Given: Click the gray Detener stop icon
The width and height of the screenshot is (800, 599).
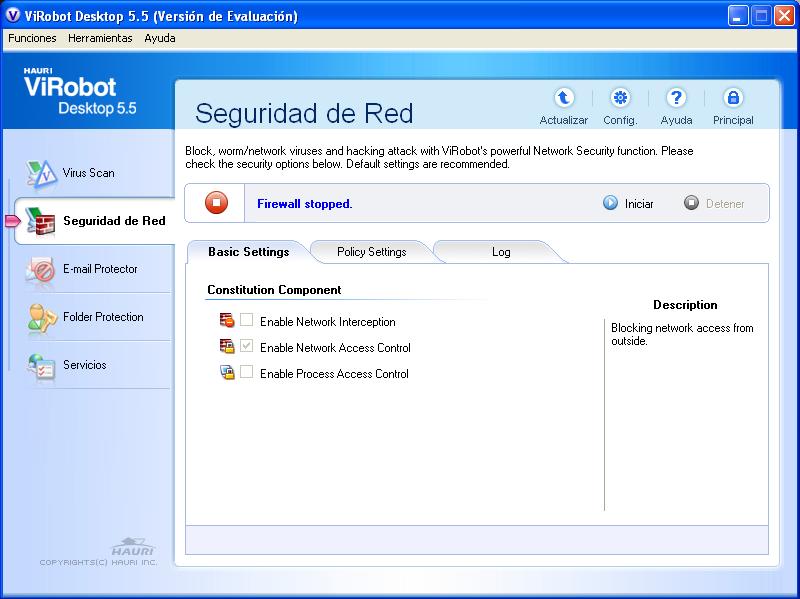Looking at the screenshot, I should [691, 203].
